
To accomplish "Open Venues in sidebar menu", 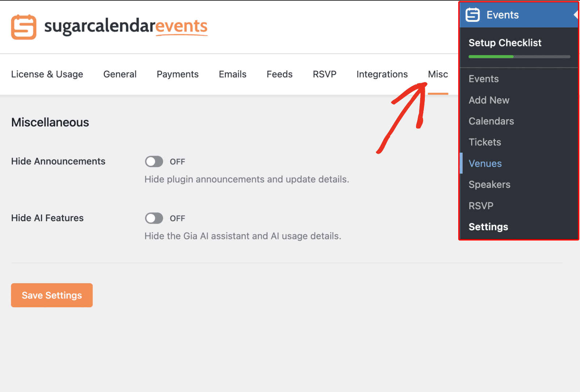I will tap(485, 164).
